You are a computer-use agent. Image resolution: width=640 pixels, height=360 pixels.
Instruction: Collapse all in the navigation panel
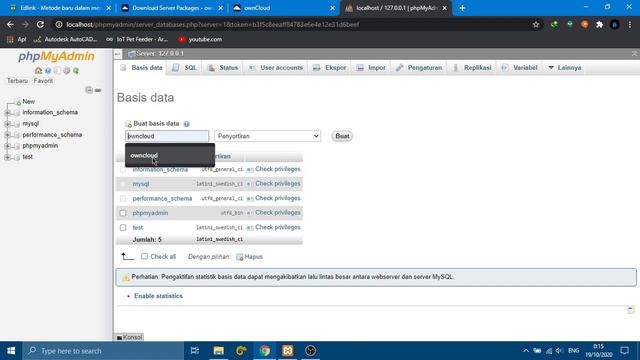tap(89, 90)
